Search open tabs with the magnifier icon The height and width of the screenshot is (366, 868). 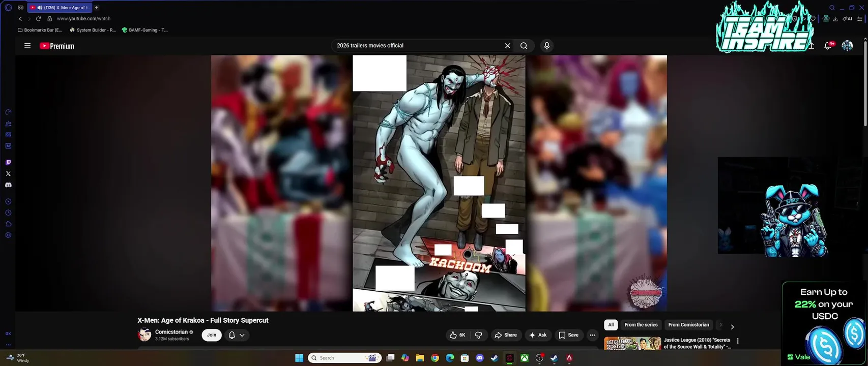(x=832, y=8)
